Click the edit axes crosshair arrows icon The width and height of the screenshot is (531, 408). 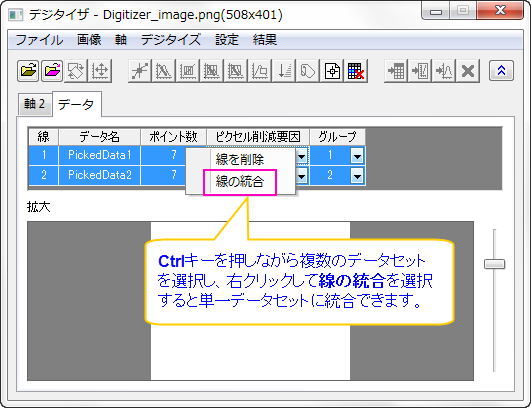pos(100,71)
